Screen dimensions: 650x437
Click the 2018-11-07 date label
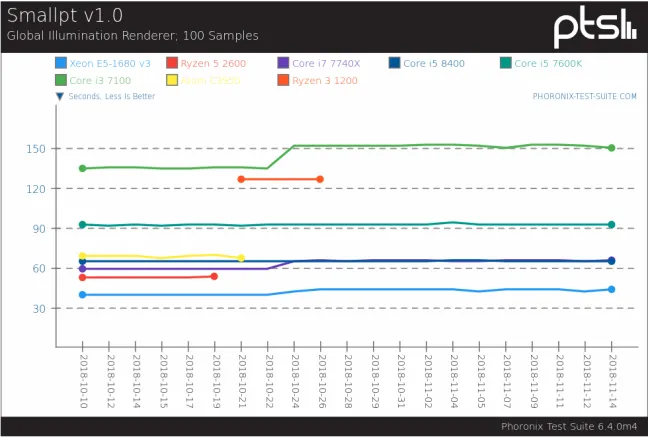[507, 381]
